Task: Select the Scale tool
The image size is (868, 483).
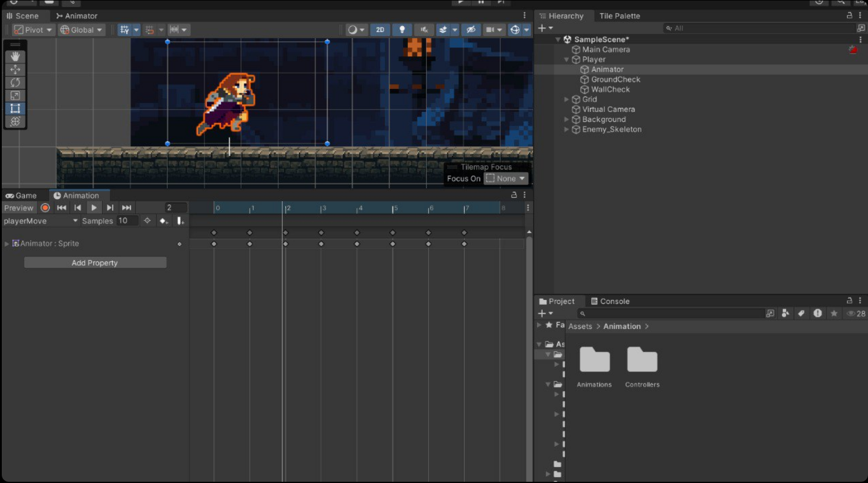Action: pyautogui.click(x=15, y=95)
